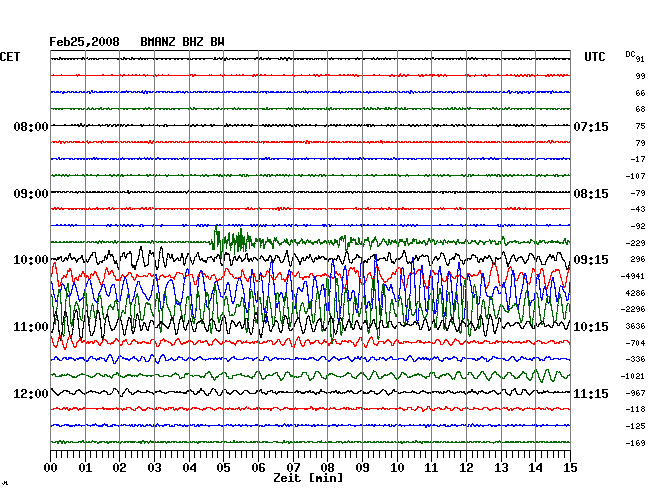Select the station label BMANZ BHZ BW
Viewport: 650px width, 494px height.
click(182, 42)
